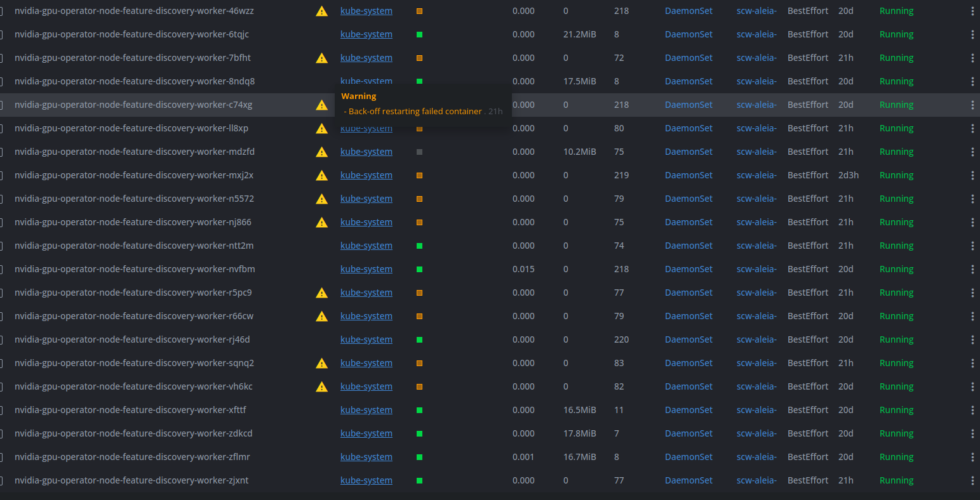Select pod name ending worker-zjxnt
Screen dimensions: 980x500
(131, 480)
